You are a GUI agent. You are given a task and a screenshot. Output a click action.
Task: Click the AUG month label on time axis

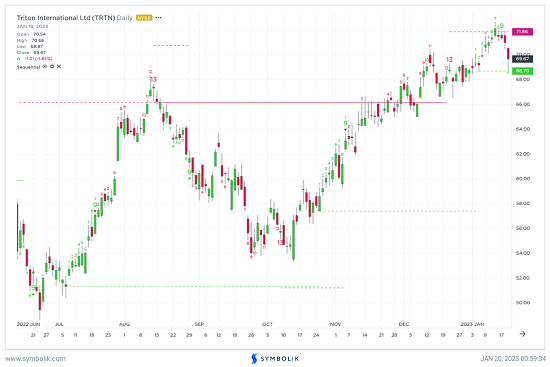coord(124,324)
